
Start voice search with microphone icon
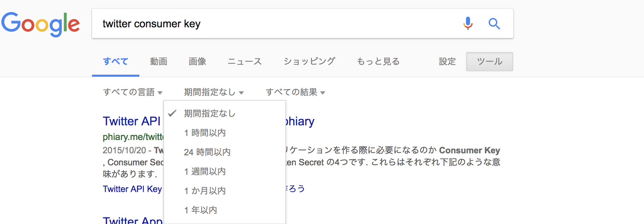click(x=468, y=23)
